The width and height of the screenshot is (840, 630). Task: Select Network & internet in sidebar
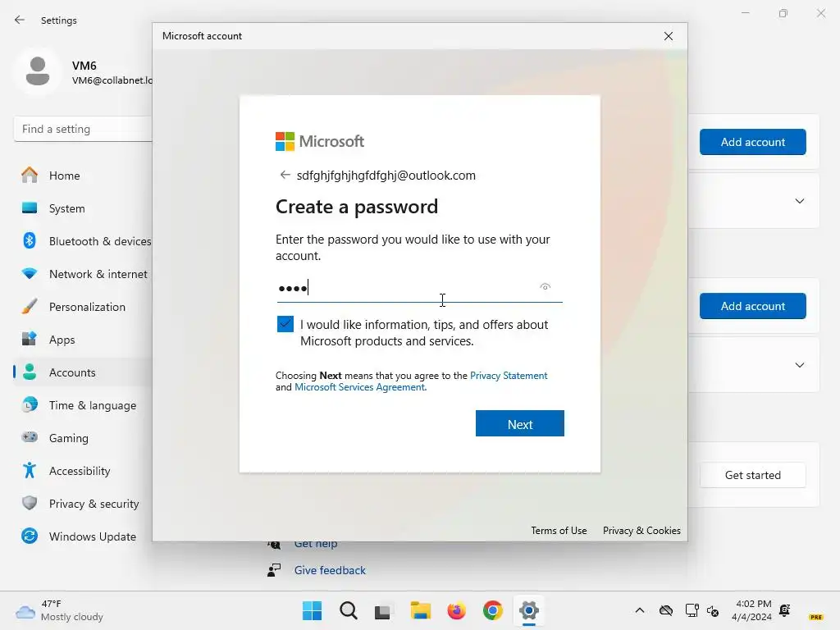(83, 274)
